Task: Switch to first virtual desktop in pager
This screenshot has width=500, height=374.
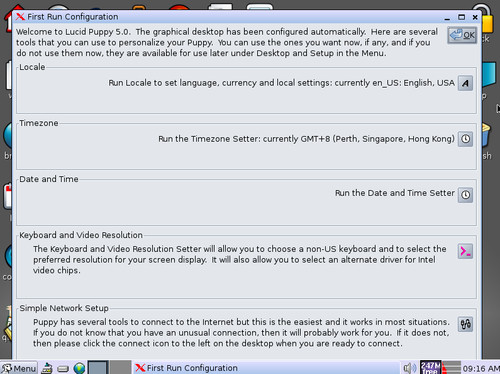Action: click(98, 368)
